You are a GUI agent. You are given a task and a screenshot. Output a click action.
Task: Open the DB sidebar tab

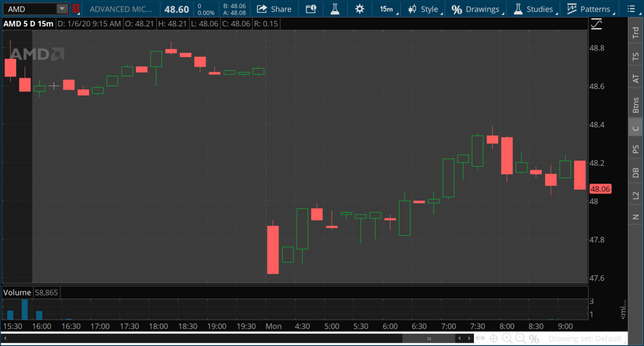(635, 172)
